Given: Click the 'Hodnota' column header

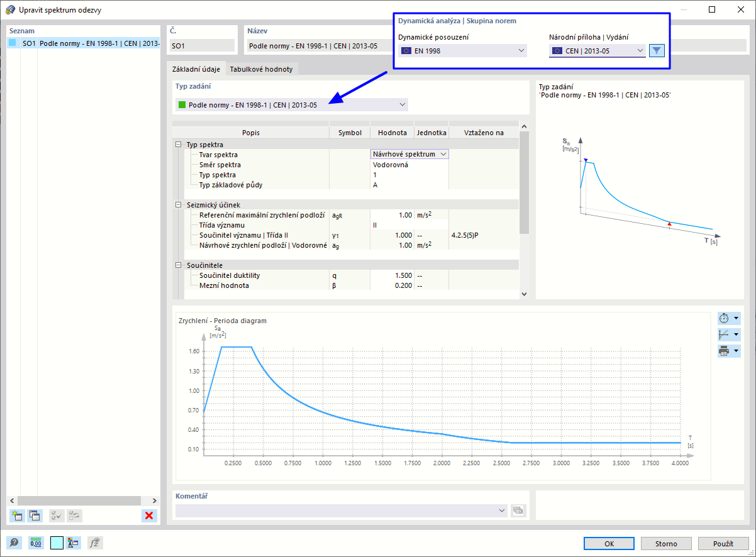Looking at the screenshot, I should pyautogui.click(x=393, y=133).
